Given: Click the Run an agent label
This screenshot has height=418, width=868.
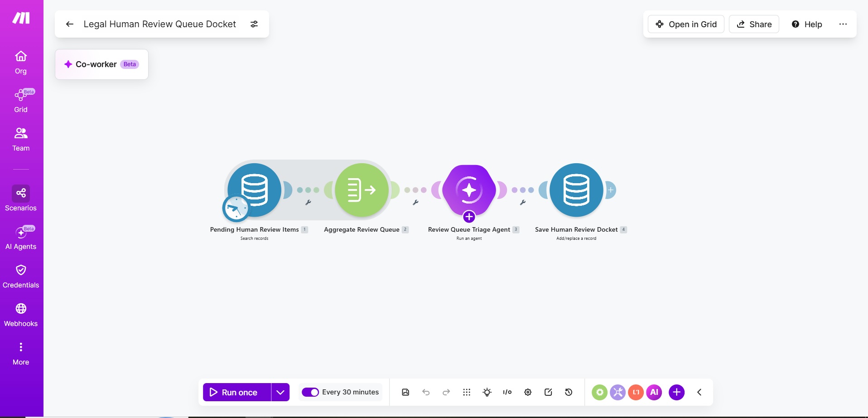Looking at the screenshot, I should point(469,238).
